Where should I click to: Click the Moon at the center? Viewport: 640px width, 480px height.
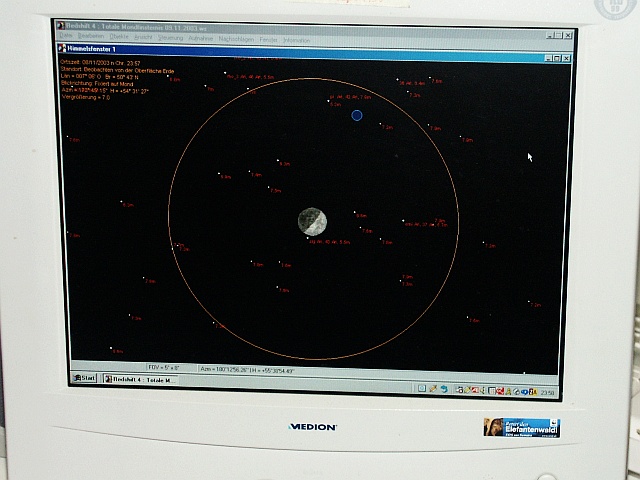(x=312, y=222)
